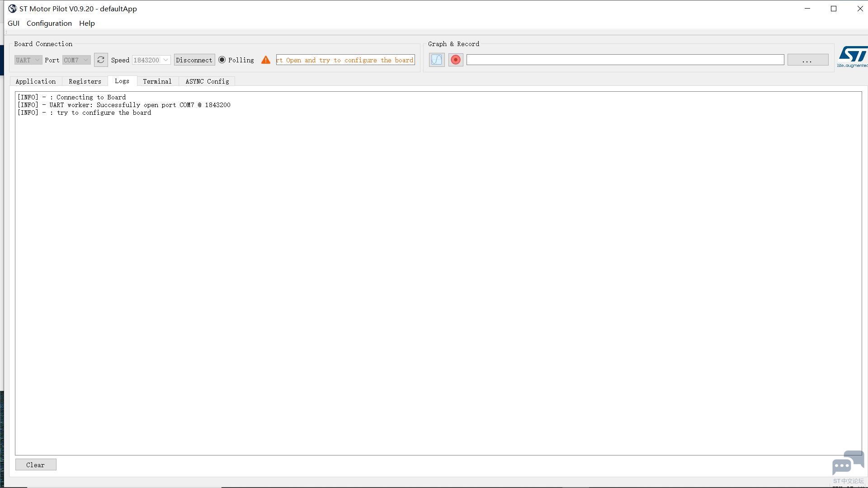Maximize the ST Motor Pilot window
The image size is (868, 488).
coord(834,9)
